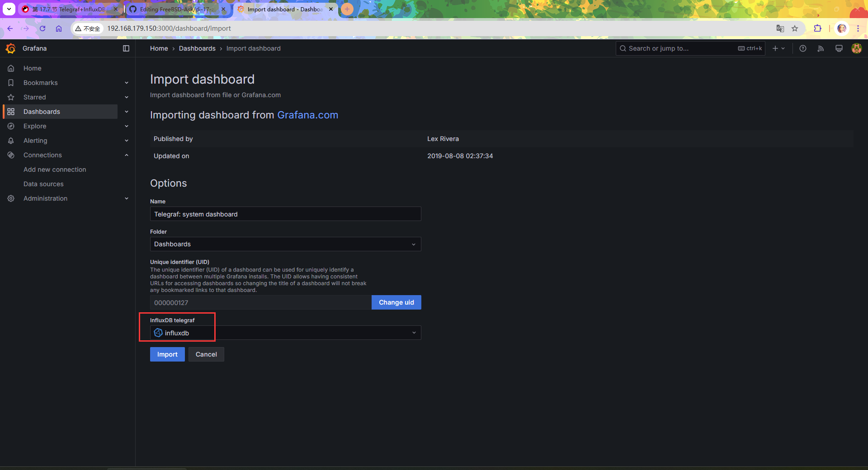Close the Editing FreeBSD-Ask browser tab

point(223,9)
